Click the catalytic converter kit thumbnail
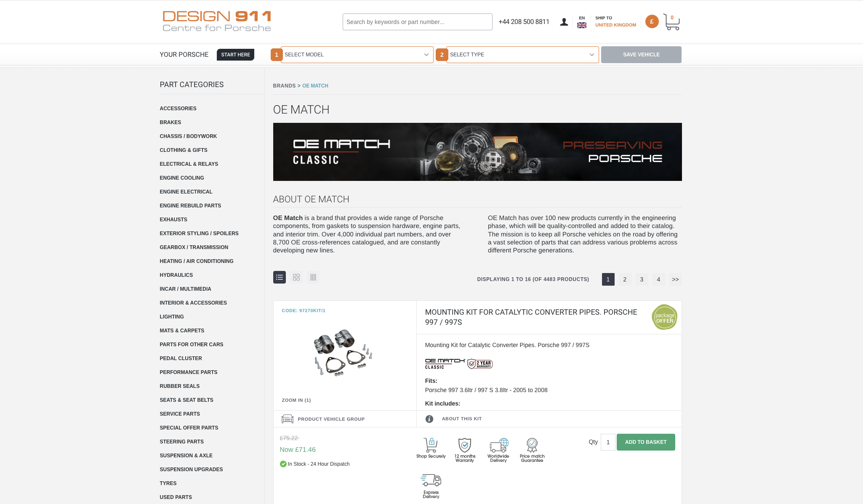863x504 pixels. pyautogui.click(x=343, y=353)
